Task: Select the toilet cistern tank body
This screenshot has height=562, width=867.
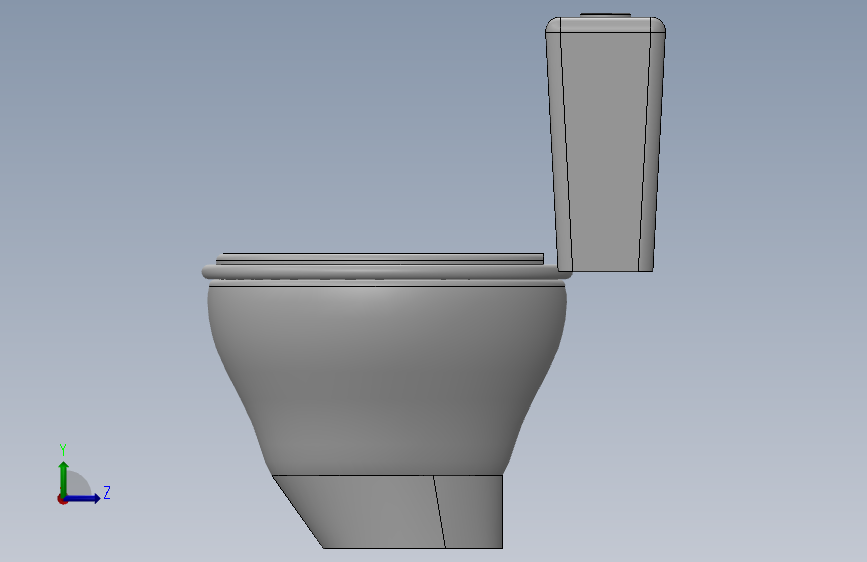Action: 605,144
